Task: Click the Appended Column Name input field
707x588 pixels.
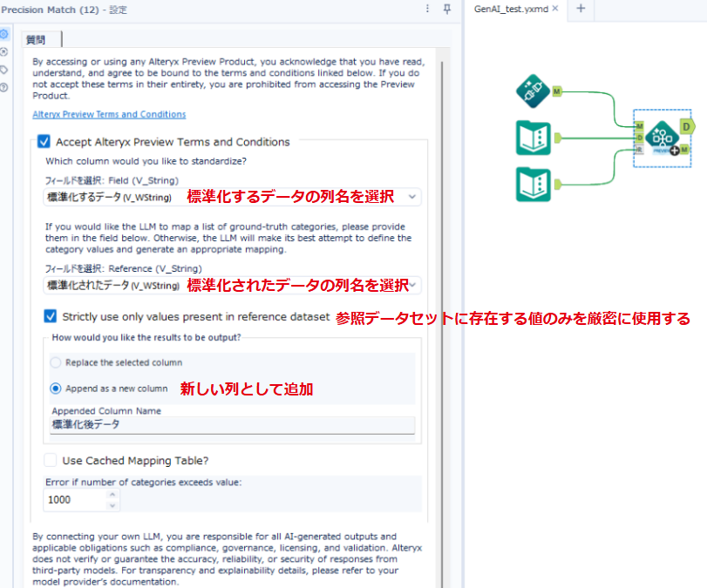Action: click(x=232, y=424)
